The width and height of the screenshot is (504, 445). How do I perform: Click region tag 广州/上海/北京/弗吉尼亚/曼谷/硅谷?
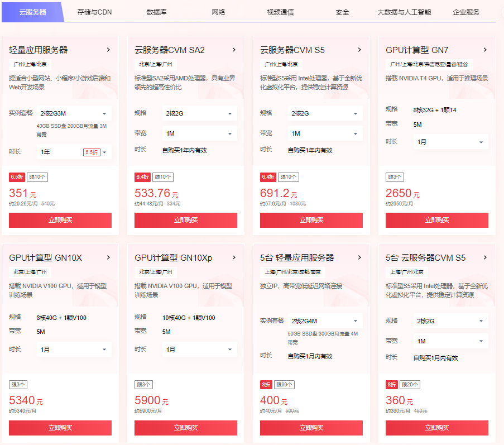[429, 64]
